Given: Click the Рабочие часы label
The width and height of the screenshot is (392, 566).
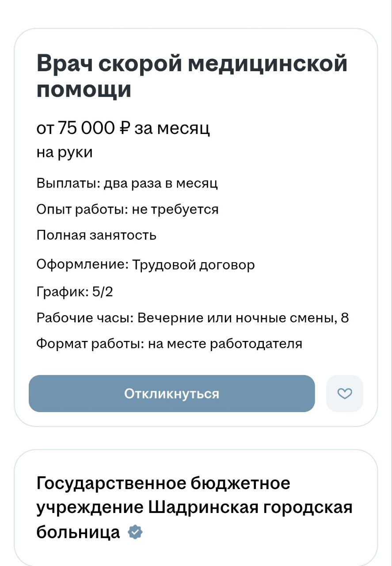Looking at the screenshot, I should [85, 318].
